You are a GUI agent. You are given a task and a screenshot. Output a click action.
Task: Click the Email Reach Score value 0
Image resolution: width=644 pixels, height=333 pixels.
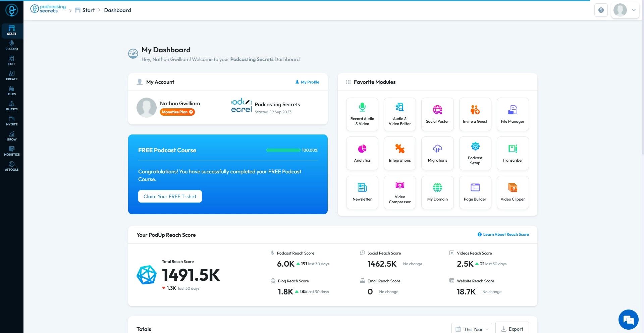click(x=370, y=292)
